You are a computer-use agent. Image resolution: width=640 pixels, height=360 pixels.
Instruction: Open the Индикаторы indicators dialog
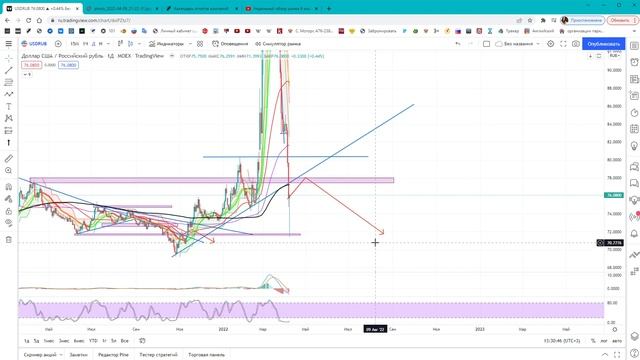[x=166, y=44]
